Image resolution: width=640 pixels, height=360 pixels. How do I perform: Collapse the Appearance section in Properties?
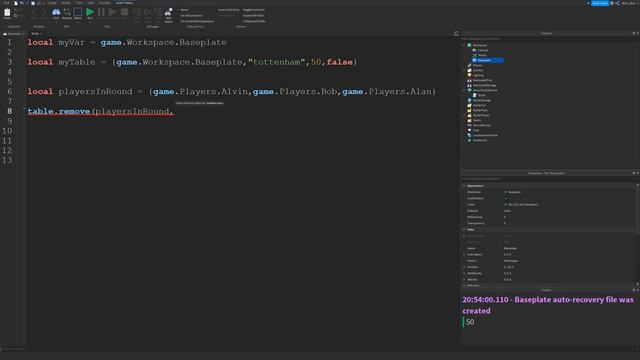pyautogui.click(x=464, y=186)
